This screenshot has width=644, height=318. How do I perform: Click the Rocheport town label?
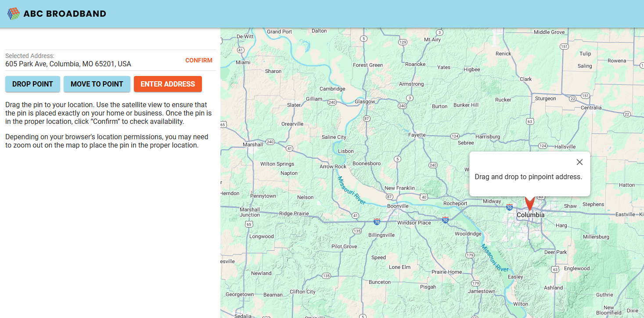pyautogui.click(x=455, y=203)
